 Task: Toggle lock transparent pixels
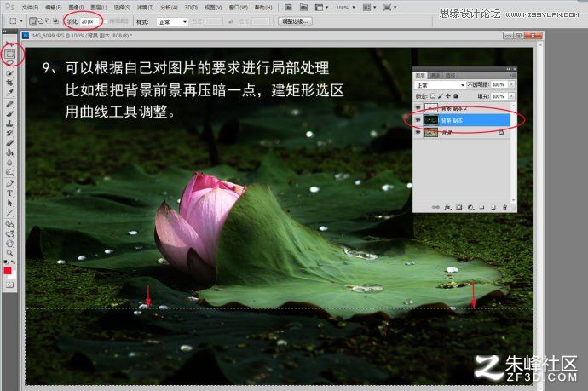(x=433, y=96)
